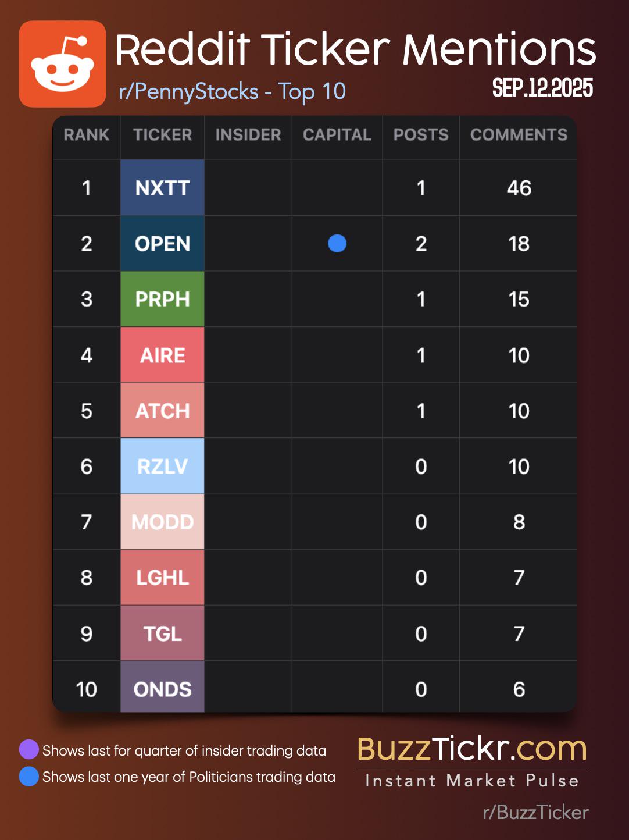The height and width of the screenshot is (840, 629).
Task: Select the light blue RZLV ticker cell
Action: pyautogui.click(x=162, y=466)
